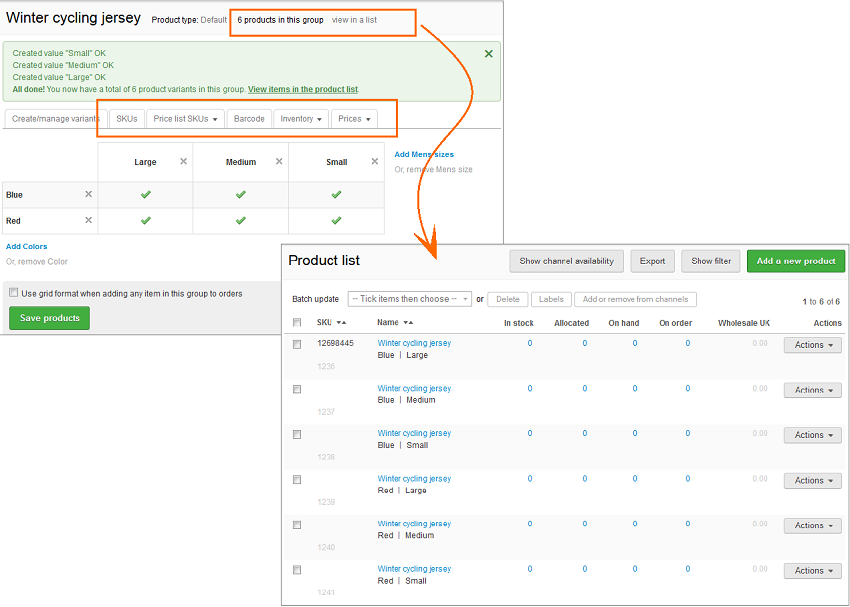Expand the Prices dropdown tab
850x607 pixels.
tap(354, 119)
